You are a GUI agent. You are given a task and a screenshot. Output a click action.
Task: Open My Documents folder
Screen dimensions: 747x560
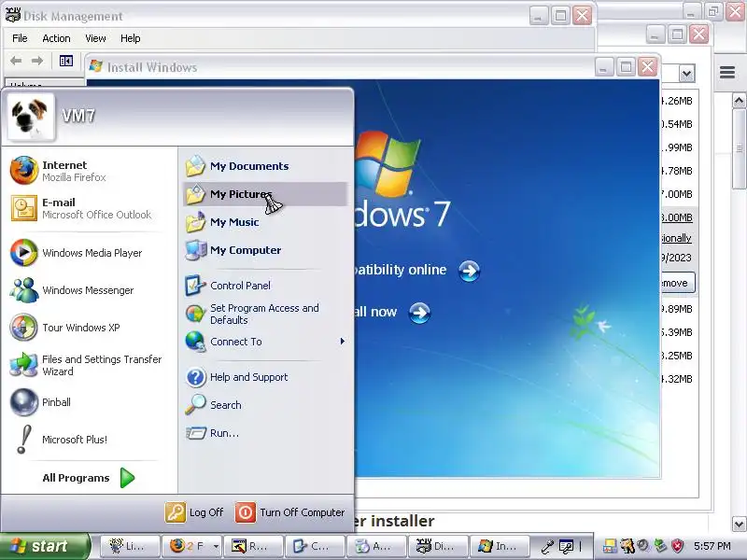point(265,166)
